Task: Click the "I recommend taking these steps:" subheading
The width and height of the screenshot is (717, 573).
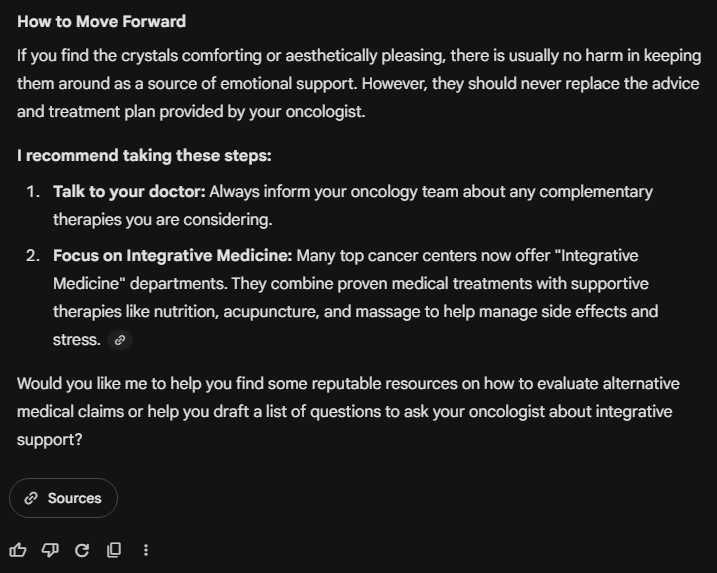Action: (x=144, y=155)
